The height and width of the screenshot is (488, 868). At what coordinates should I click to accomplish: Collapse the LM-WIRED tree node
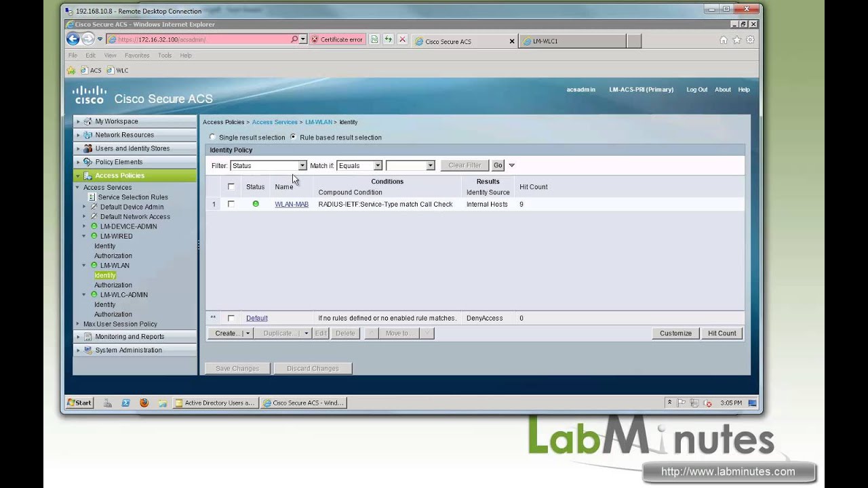[x=84, y=236]
